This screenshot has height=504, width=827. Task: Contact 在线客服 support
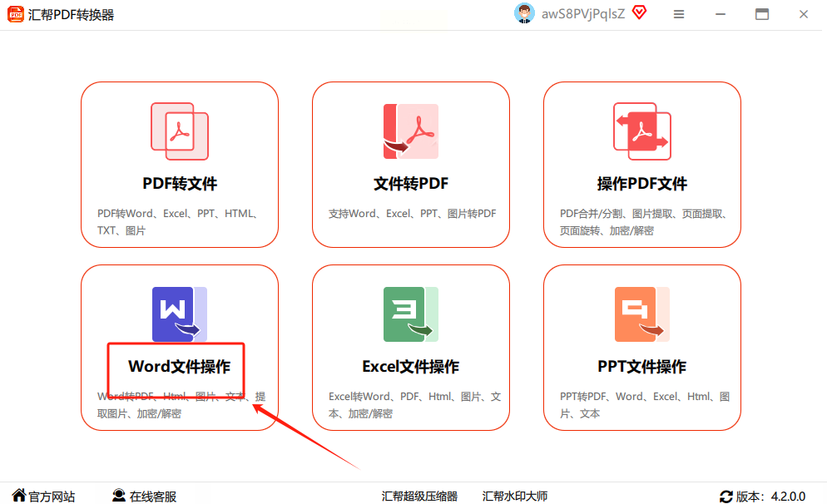coord(153,496)
